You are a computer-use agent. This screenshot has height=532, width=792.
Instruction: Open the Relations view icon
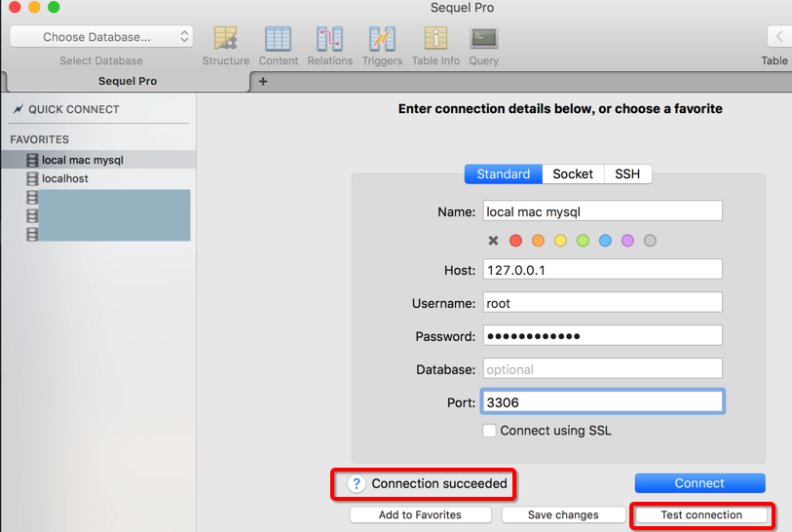pyautogui.click(x=330, y=38)
